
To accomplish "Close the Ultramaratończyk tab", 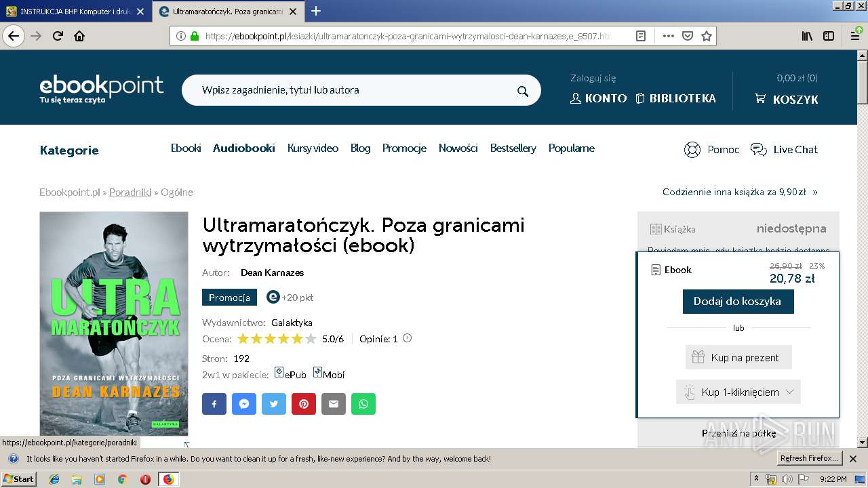I will point(292,12).
